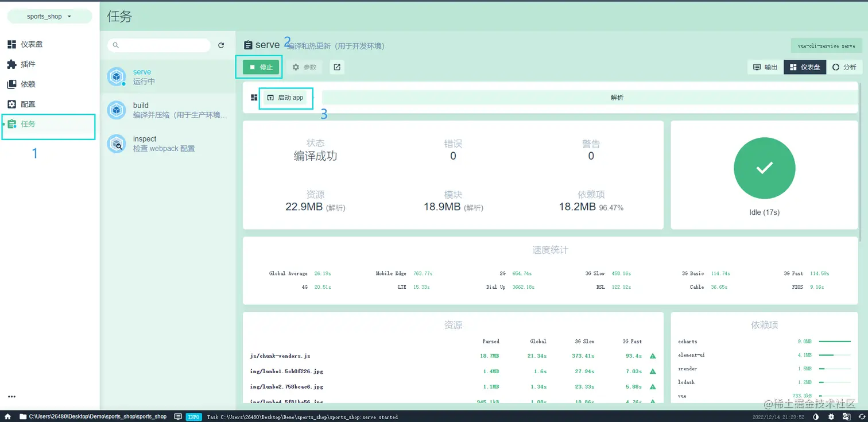Click the translate icon in status bar
This screenshot has width=868, height=422.
pyautogui.click(x=846, y=417)
